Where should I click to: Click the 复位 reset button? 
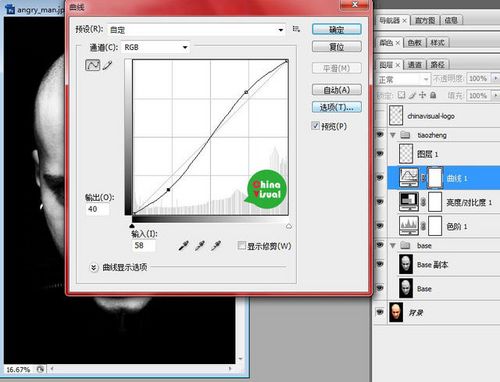[x=337, y=47]
